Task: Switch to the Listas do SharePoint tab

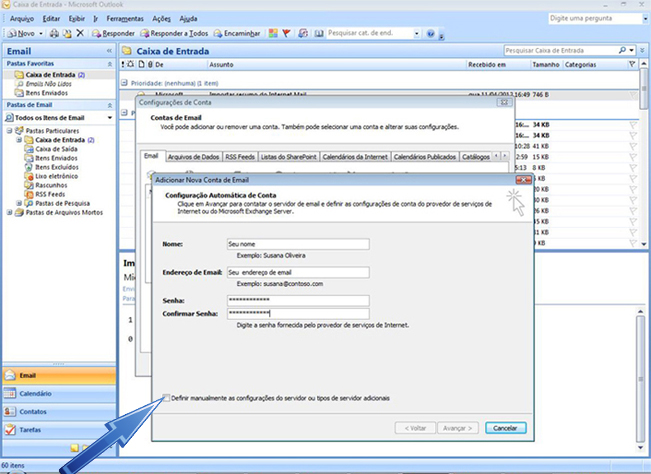Action: [289, 157]
